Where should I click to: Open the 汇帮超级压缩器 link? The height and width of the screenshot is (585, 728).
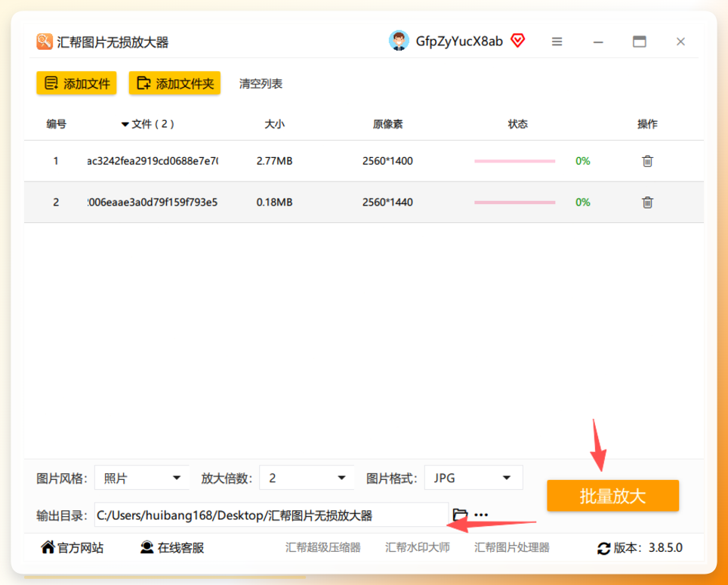322,547
